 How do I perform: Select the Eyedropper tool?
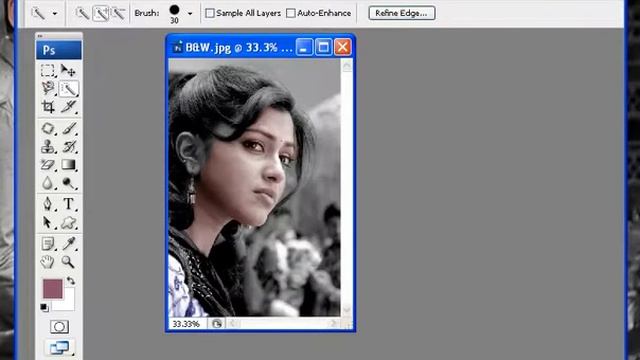coord(68,244)
